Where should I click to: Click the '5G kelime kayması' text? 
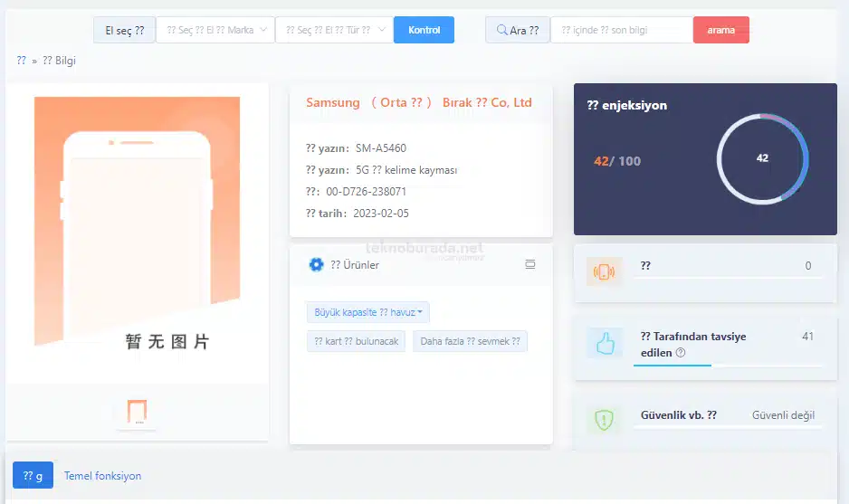406,169
